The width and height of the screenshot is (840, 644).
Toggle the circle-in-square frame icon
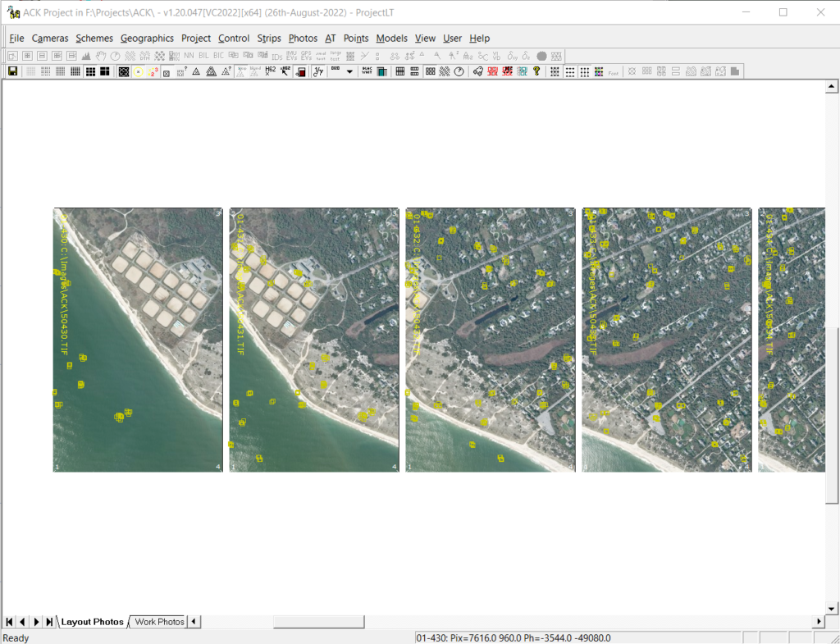[x=124, y=72]
